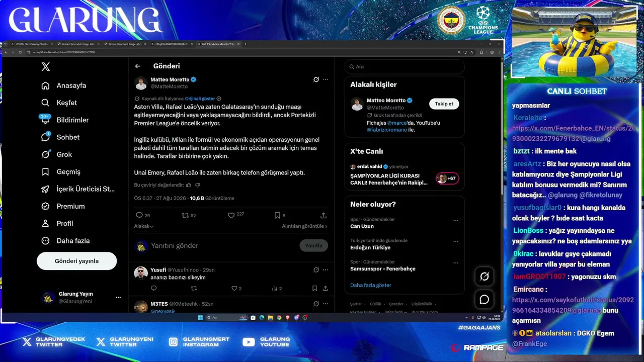Viewport: 644px width, 362px height.
Task: Reply to Yusufi's comment
Action: pos(154,288)
